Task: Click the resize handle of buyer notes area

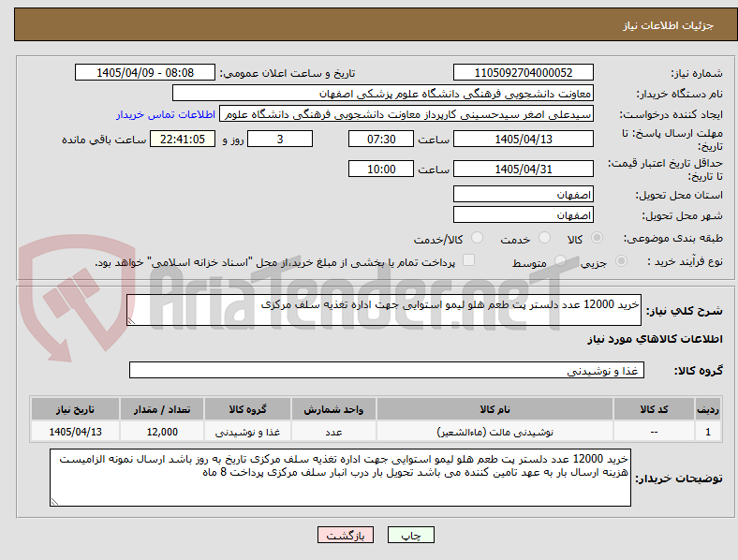Action: click(54, 502)
